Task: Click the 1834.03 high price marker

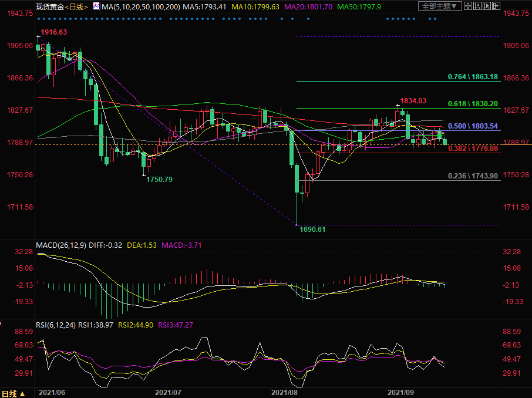Action: (413, 101)
